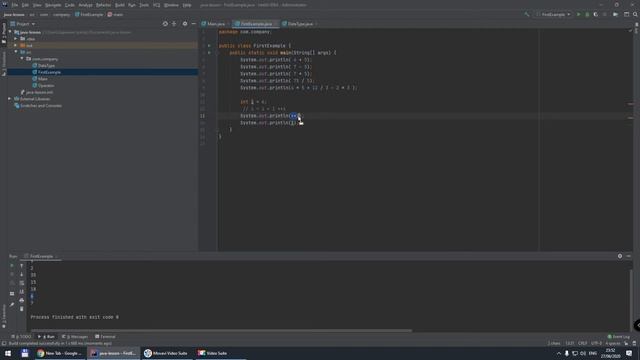Open Messages tool window tab
Image resolution: width=640 pixels, height=360 pixels.
75,337
